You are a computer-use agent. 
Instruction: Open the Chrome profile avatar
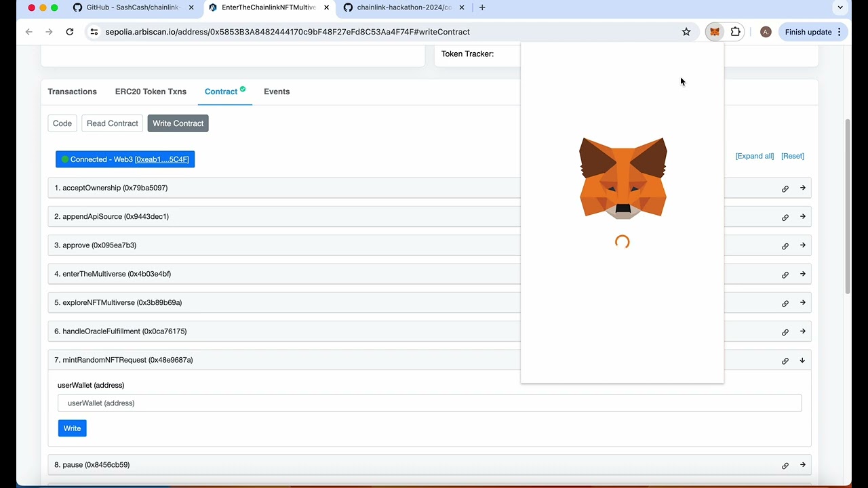766,32
